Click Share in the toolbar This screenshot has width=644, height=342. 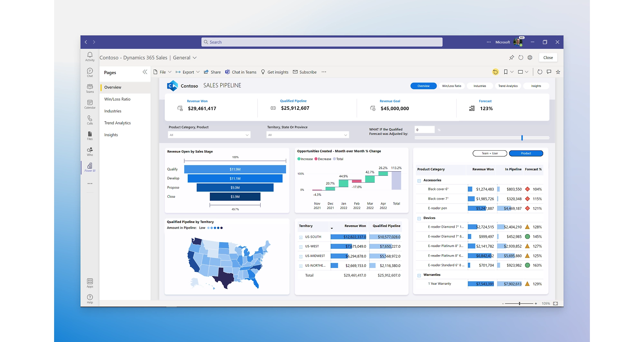212,72
